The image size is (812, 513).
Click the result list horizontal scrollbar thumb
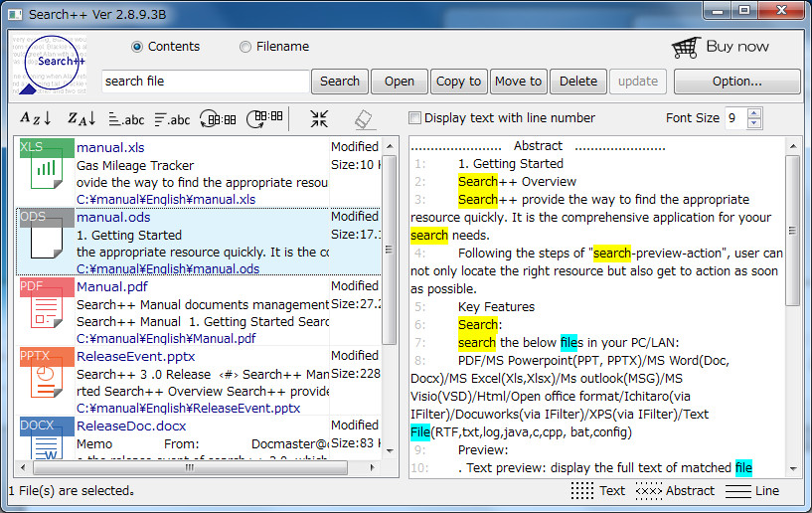190,467
